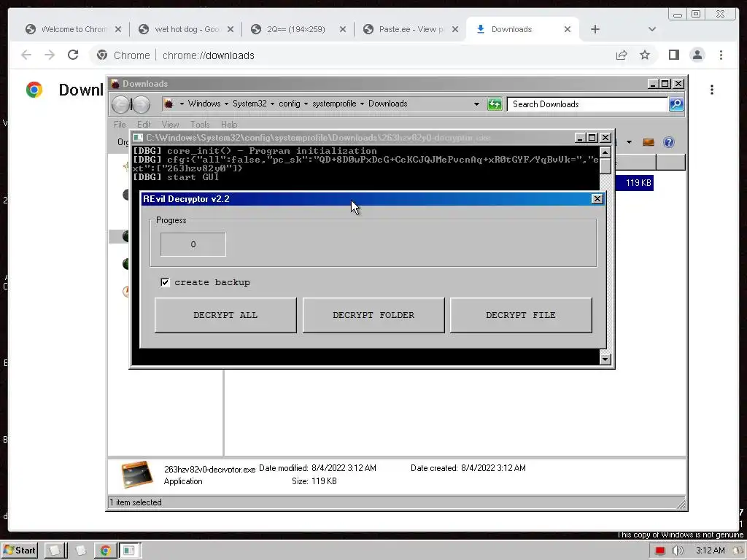
Task: Bookmark this page with star icon
Action: click(645, 55)
